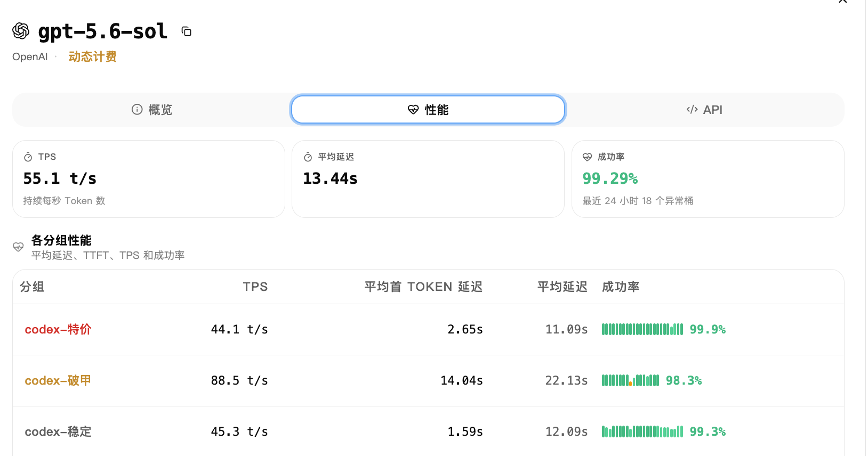Click the 22.13s average latency cell

[x=566, y=380]
